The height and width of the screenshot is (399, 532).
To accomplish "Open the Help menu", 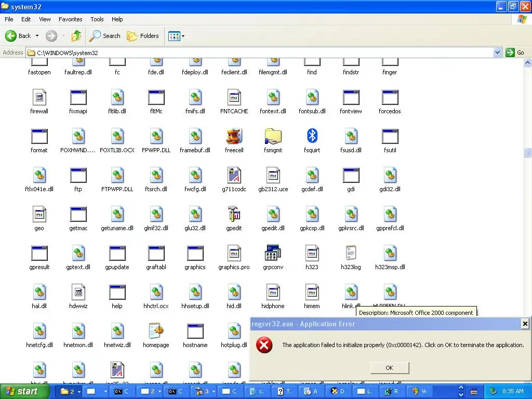I will point(117,19).
